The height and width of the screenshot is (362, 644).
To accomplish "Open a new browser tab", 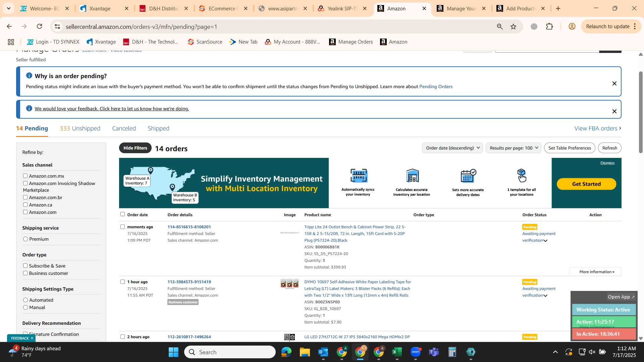I will pos(558,8).
